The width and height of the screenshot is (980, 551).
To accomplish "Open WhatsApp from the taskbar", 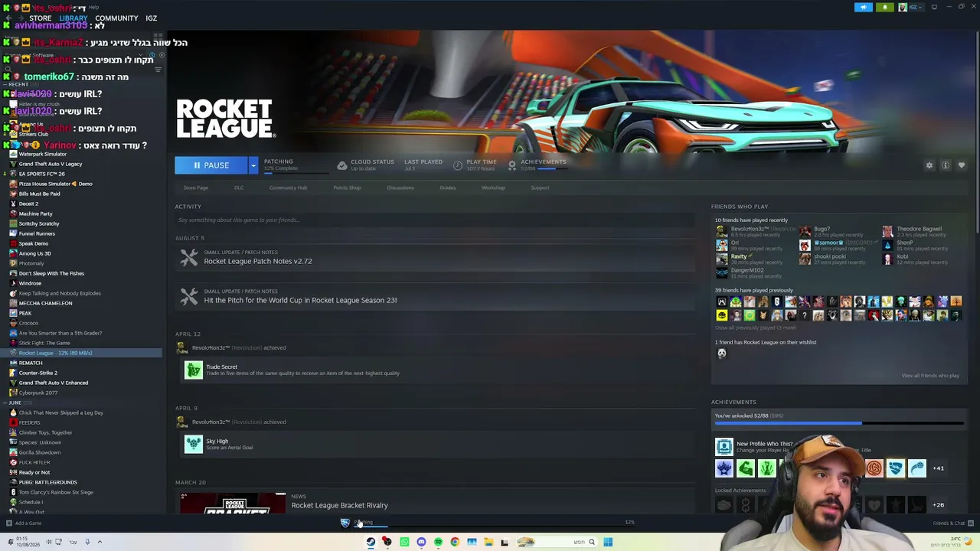I will pyautogui.click(x=404, y=542).
